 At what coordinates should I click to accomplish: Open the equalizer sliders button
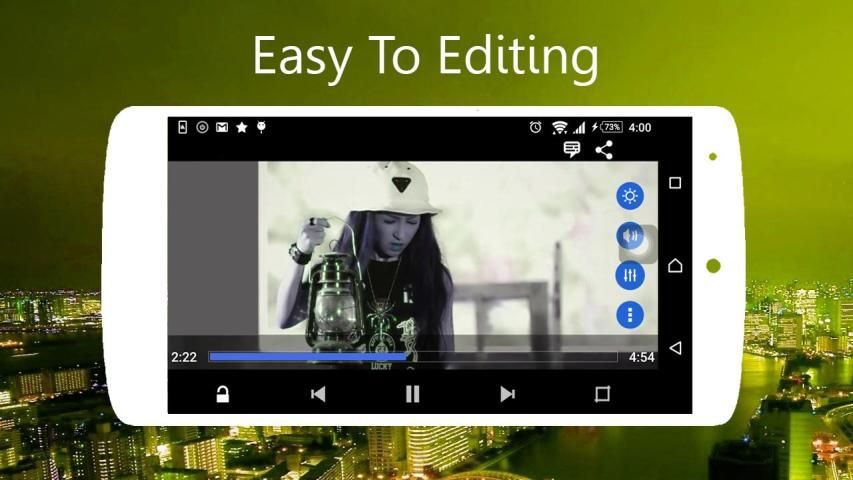tap(630, 275)
